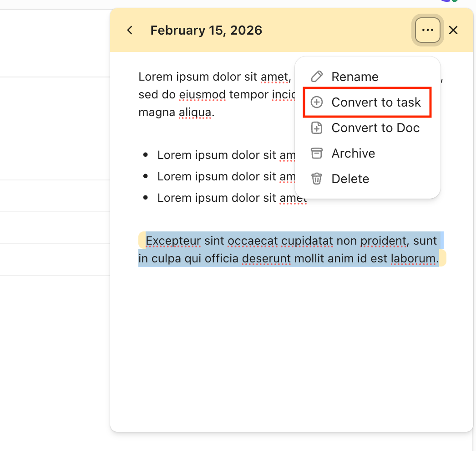The height and width of the screenshot is (451, 476).
Task: Click the trash icon beside Delete
Action: (x=317, y=179)
